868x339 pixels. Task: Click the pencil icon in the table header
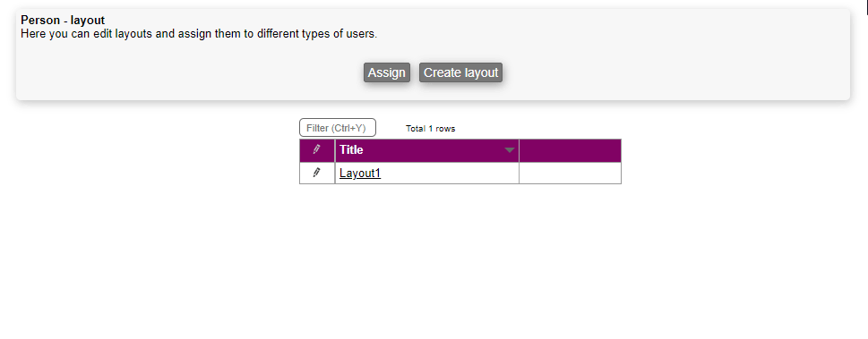pyautogui.click(x=316, y=149)
